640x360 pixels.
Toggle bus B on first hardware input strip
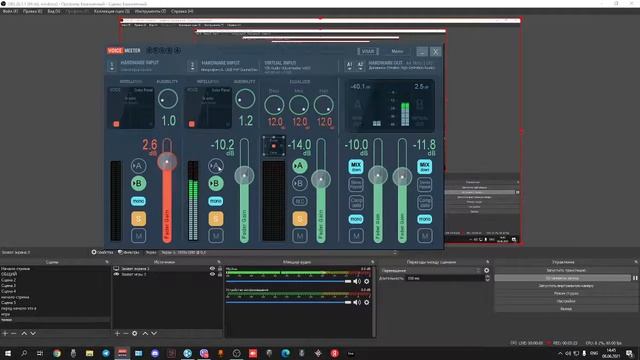[x=138, y=183]
